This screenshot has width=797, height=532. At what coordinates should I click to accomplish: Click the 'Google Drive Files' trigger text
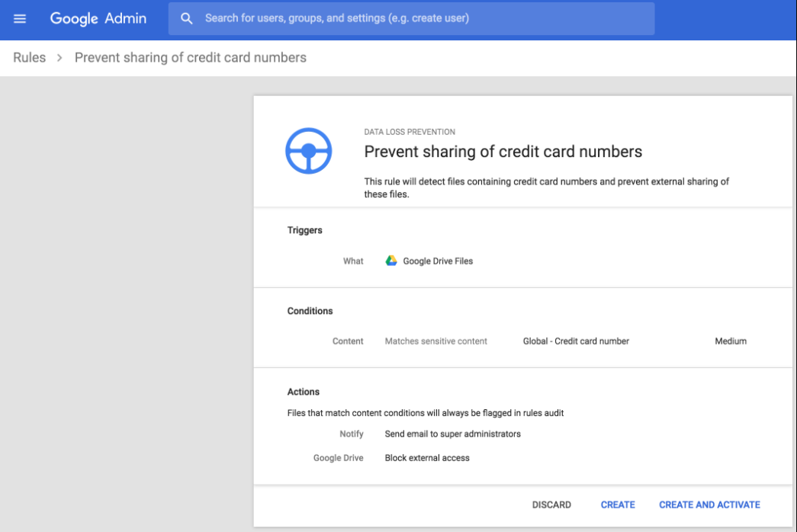(x=438, y=261)
